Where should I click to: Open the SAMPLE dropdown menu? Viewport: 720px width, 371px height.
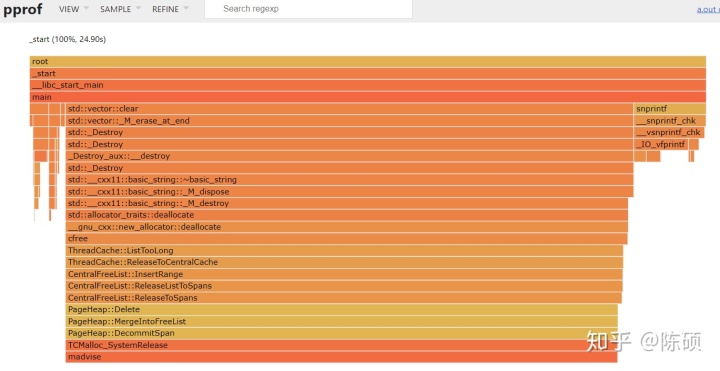[x=120, y=9]
